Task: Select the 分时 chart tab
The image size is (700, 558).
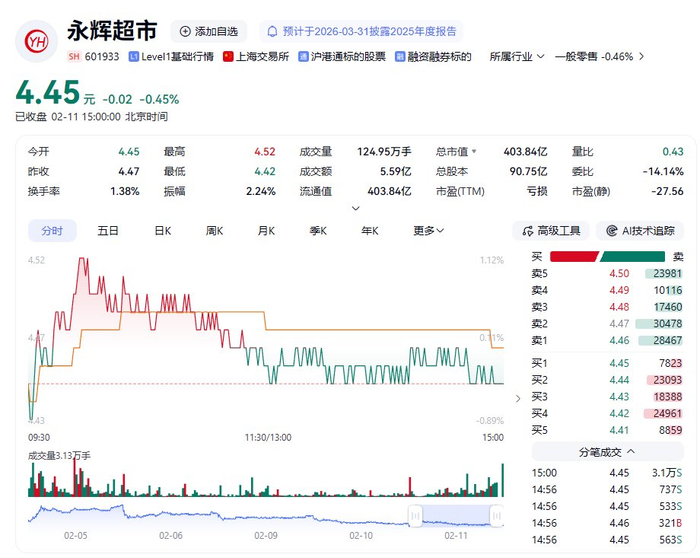Action: click(52, 231)
